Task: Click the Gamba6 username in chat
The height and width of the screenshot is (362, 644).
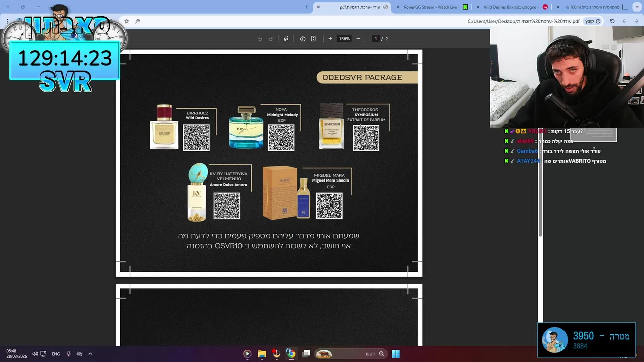Action: point(527,151)
